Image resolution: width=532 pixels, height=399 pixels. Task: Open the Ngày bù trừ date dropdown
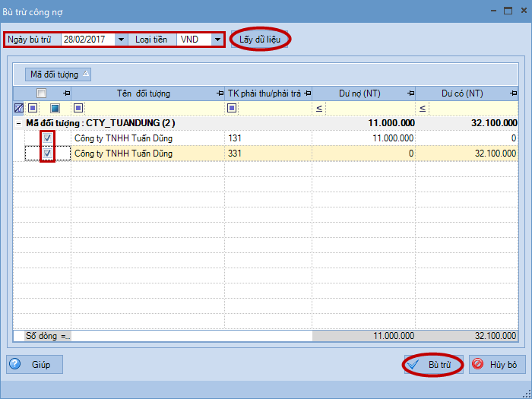[121, 40]
